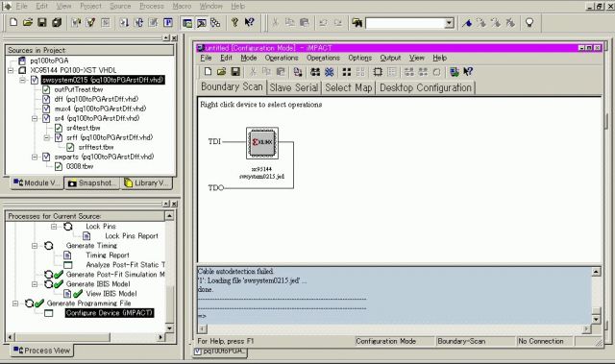Close the Sources in Project panel
Image resolution: width=615 pixels, height=364 pixels.
(x=174, y=38)
